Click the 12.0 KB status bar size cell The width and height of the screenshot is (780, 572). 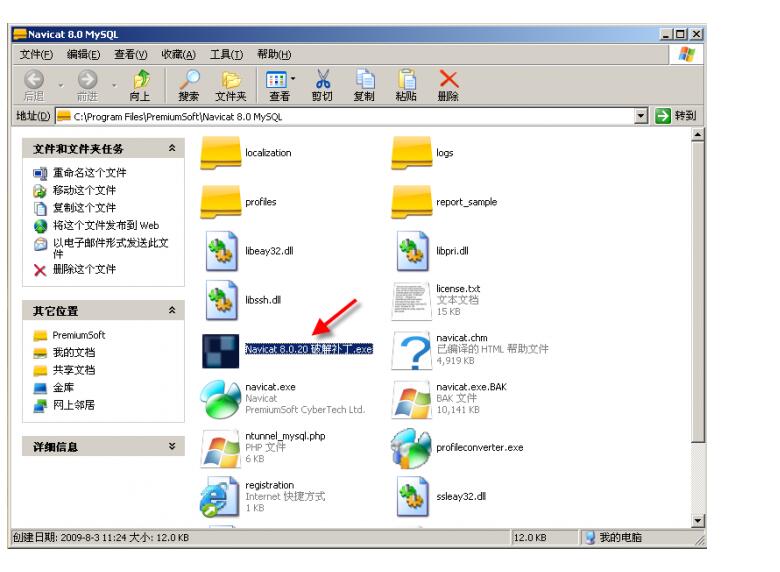click(545, 538)
